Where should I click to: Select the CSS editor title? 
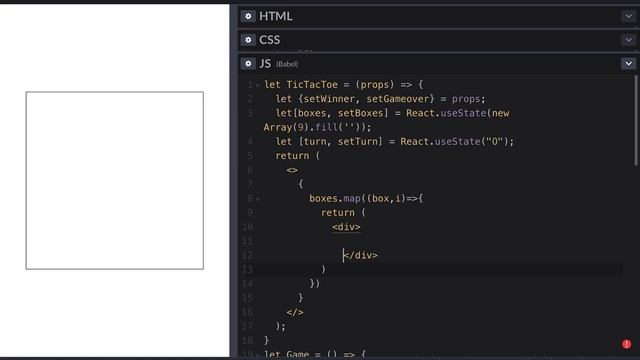(269, 40)
